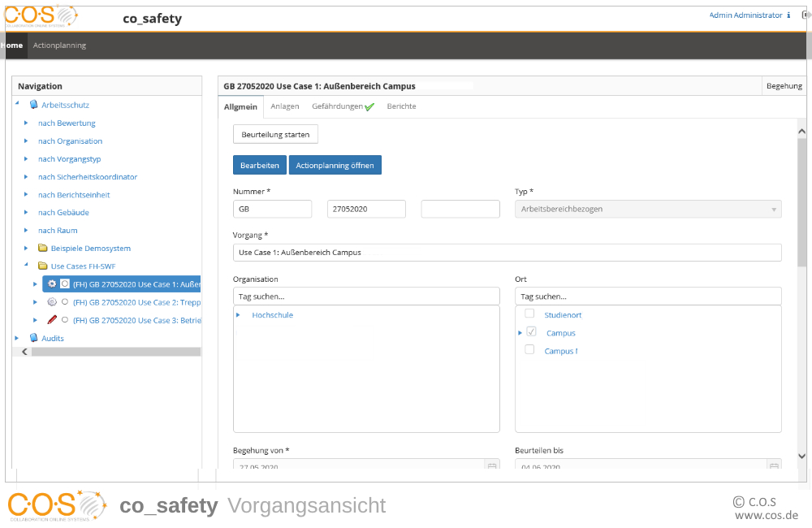Click the blue Bearbeiten button
This screenshot has height=528, width=812.
pyautogui.click(x=260, y=165)
